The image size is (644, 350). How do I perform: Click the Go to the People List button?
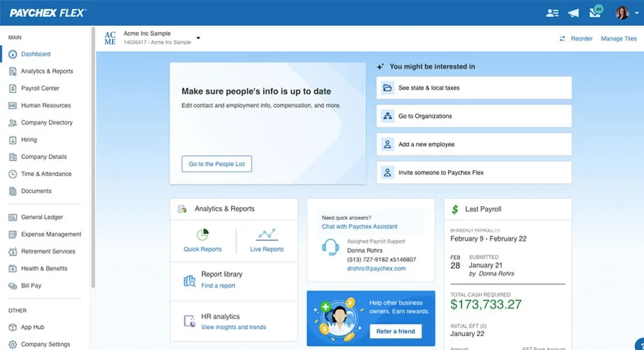(x=217, y=164)
